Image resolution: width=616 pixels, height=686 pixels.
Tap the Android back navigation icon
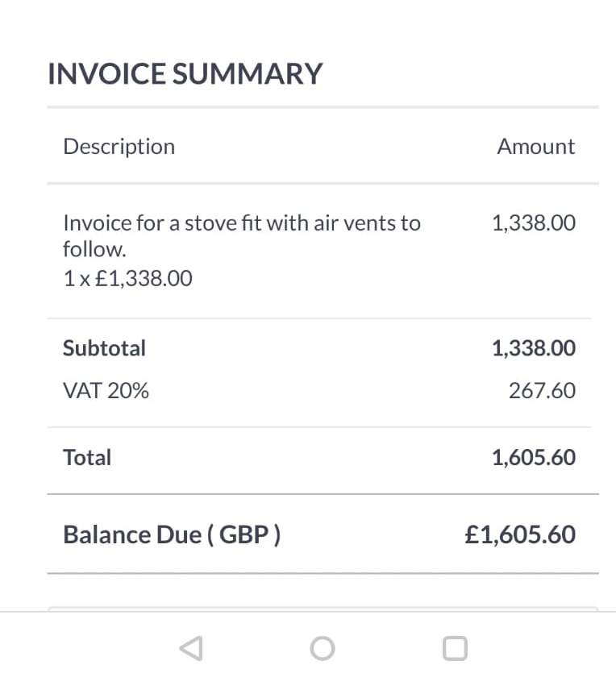point(191,648)
